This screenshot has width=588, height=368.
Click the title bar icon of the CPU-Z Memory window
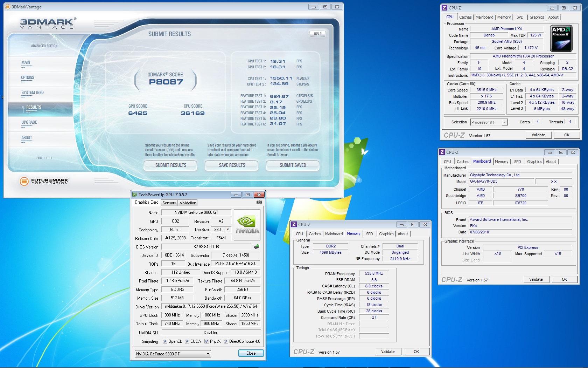click(294, 224)
